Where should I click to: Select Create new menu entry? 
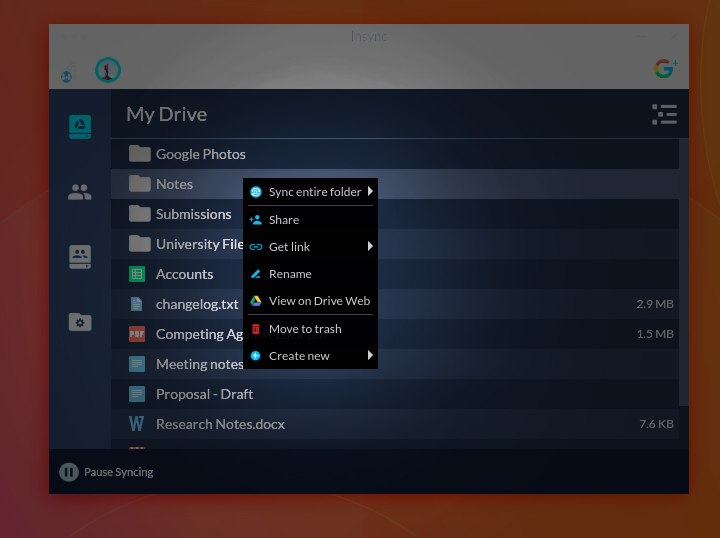click(x=310, y=356)
